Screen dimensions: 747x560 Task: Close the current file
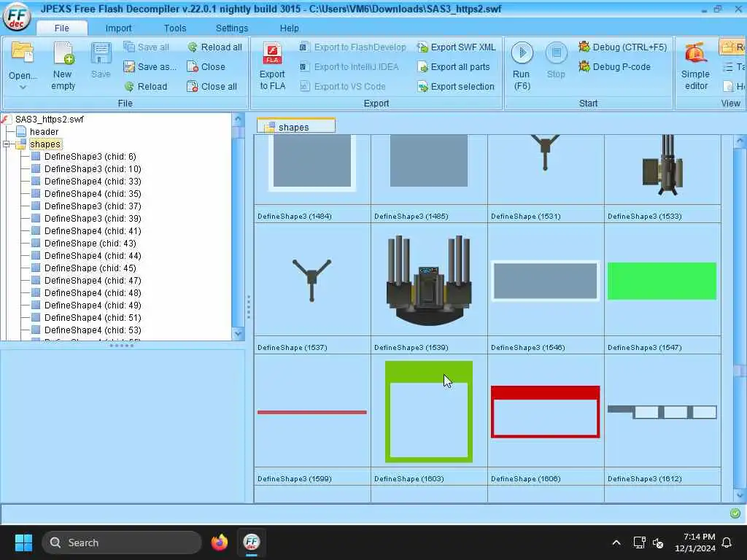tap(206, 66)
